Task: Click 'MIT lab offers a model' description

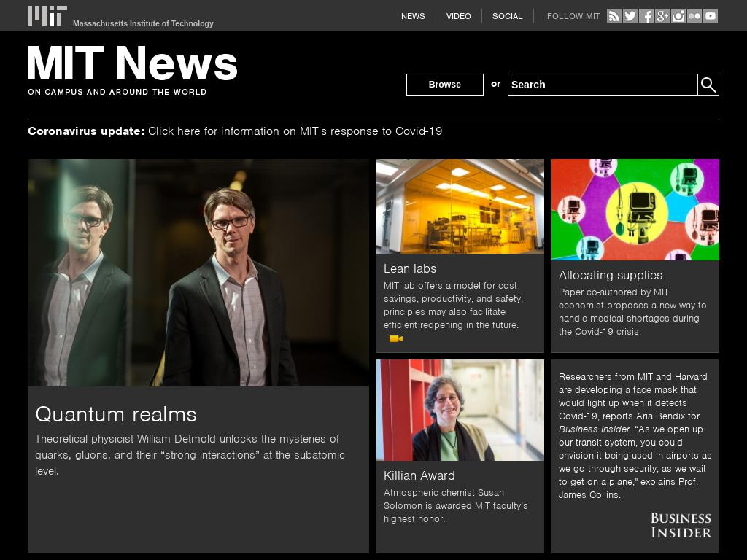Action: click(x=454, y=306)
